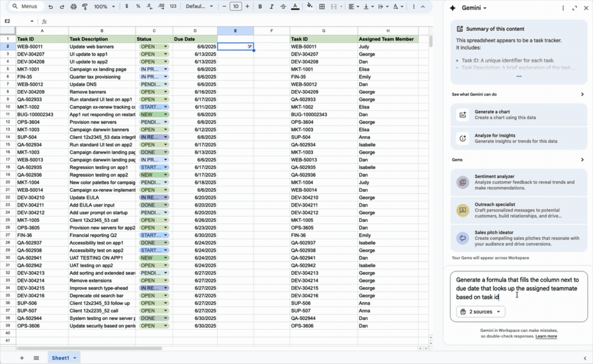Click the Print icon
Viewport: 593px width, 364px height.
pos(73,7)
